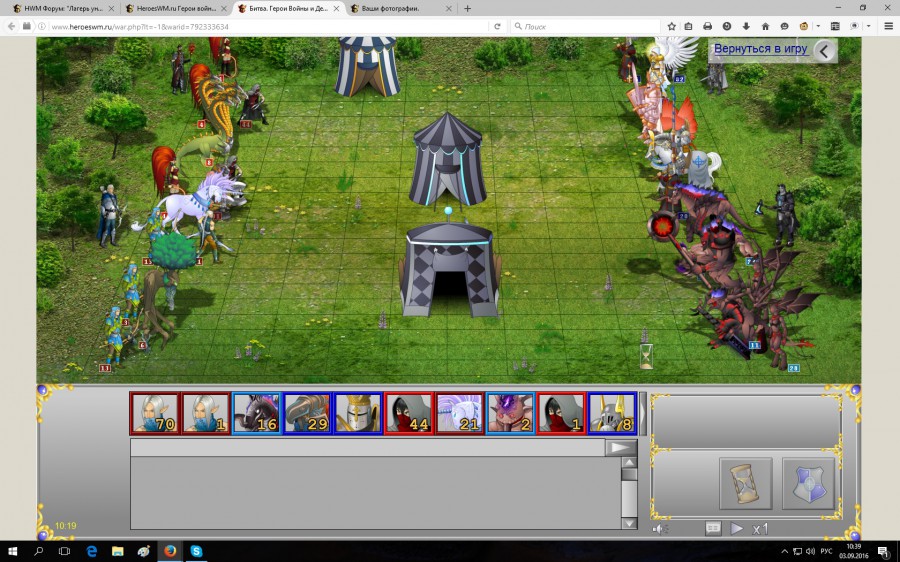The height and width of the screenshot is (562, 900).
Task: Open the bookmarks list icon
Action: coord(688,26)
